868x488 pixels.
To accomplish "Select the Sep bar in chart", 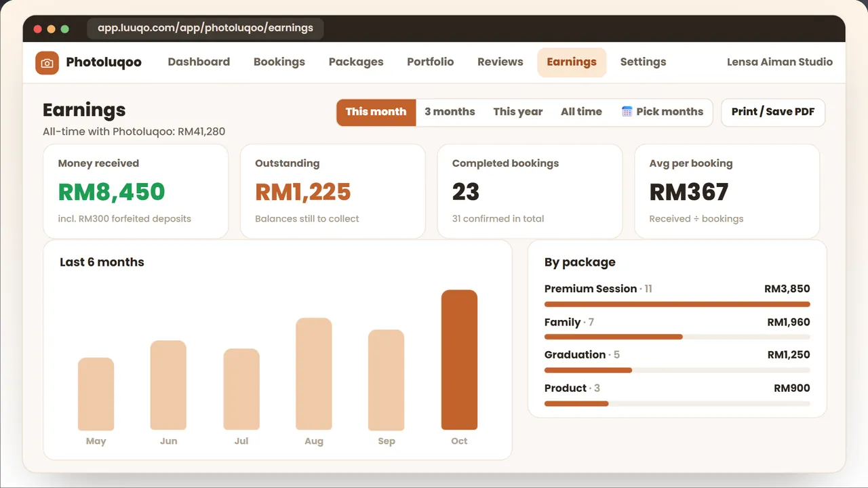I will click(x=387, y=380).
